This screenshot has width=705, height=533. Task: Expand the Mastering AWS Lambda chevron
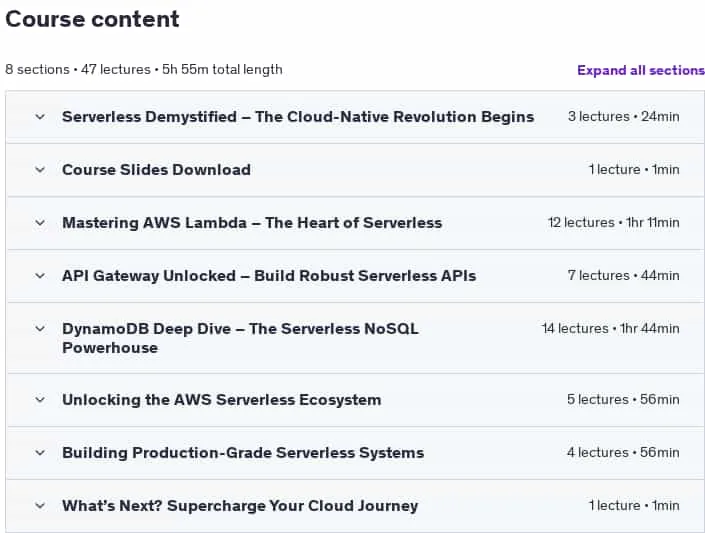coord(40,223)
